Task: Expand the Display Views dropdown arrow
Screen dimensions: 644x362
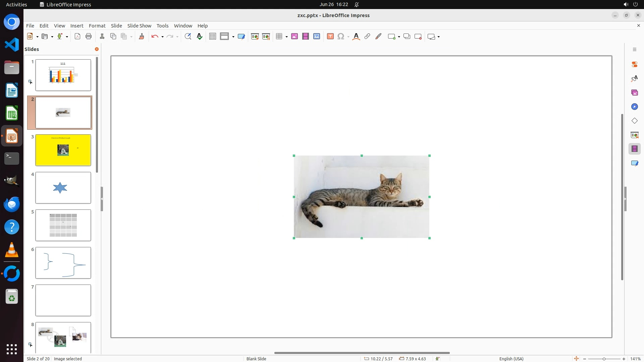Action: pos(233,37)
